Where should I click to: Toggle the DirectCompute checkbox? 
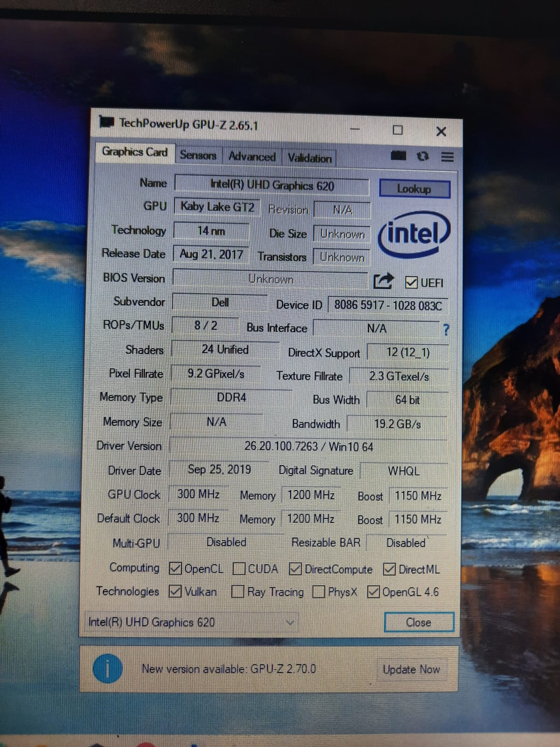pos(295,569)
